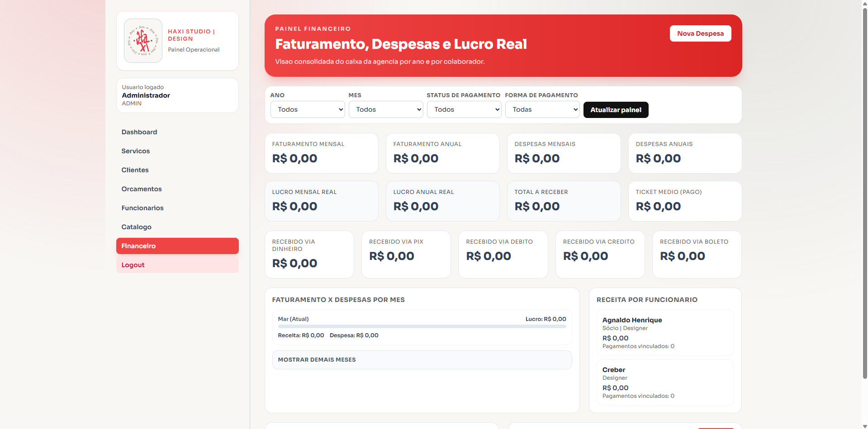This screenshot has height=429, width=868.
Task: Open the Servicos section
Action: coord(135,151)
